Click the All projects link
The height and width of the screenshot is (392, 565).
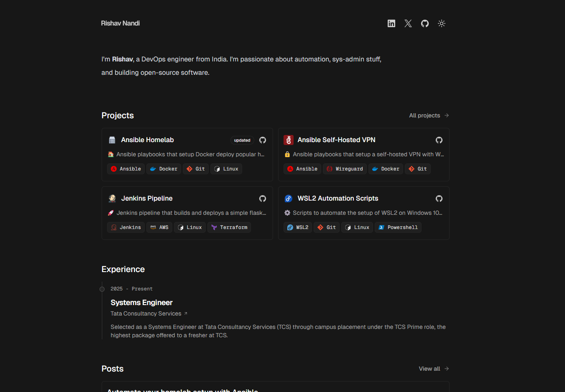click(x=429, y=115)
